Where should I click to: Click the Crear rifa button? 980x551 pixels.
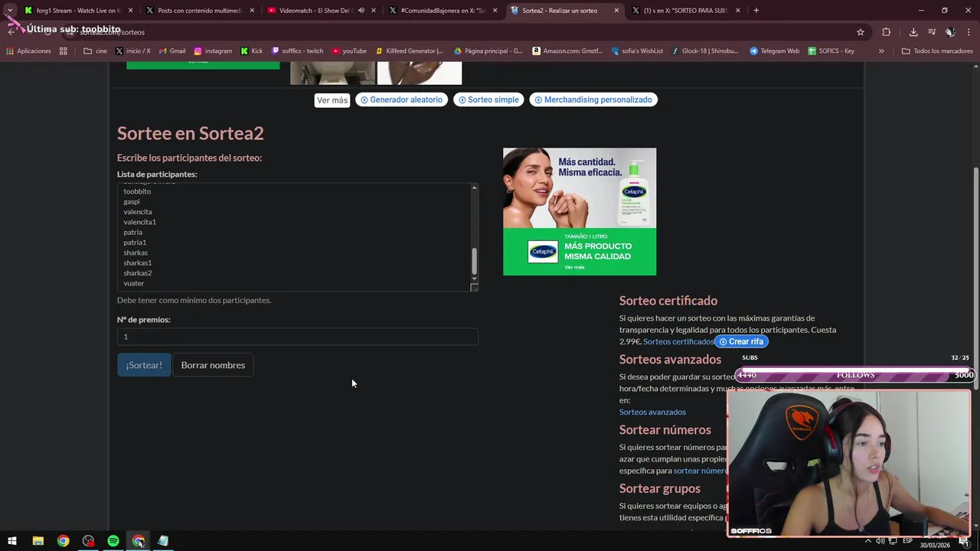(741, 341)
